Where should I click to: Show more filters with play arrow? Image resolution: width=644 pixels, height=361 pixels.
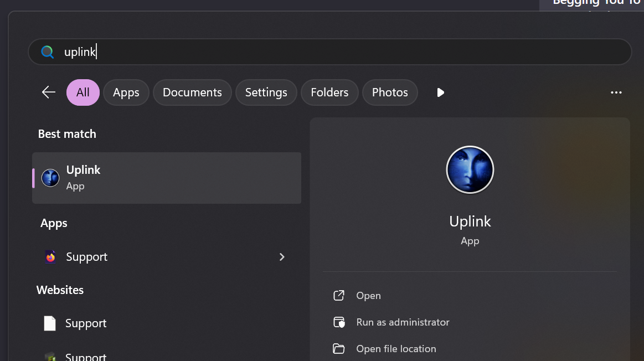coord(440,92)
